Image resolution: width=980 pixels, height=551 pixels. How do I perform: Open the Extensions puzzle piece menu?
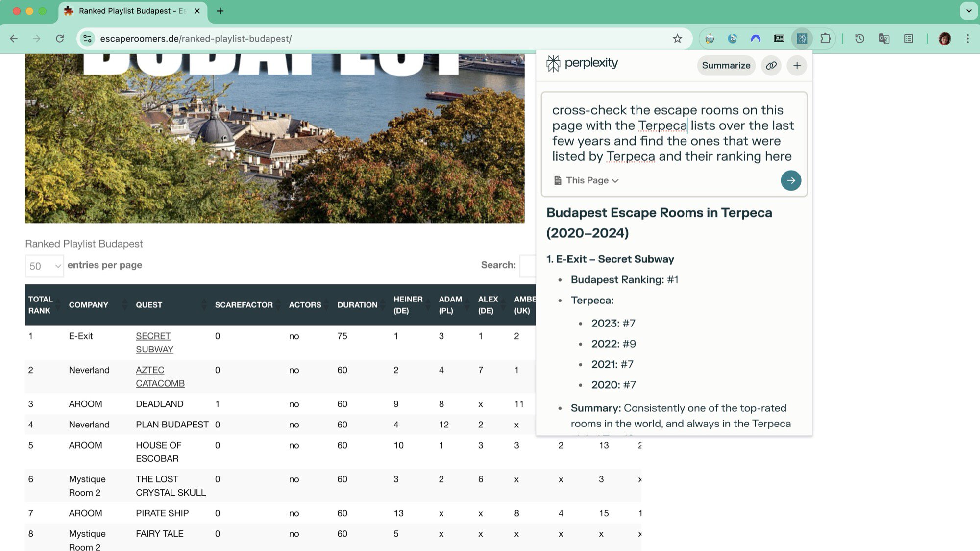pyautogui.click(x=825, y=39)
